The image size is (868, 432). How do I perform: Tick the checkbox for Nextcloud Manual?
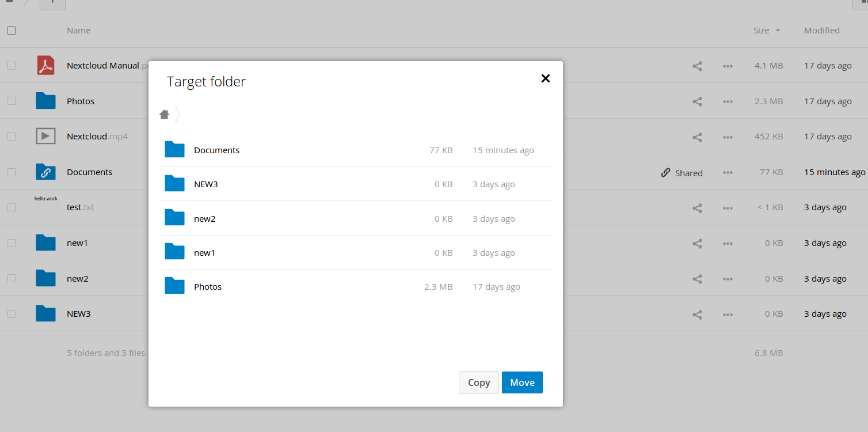12,66
